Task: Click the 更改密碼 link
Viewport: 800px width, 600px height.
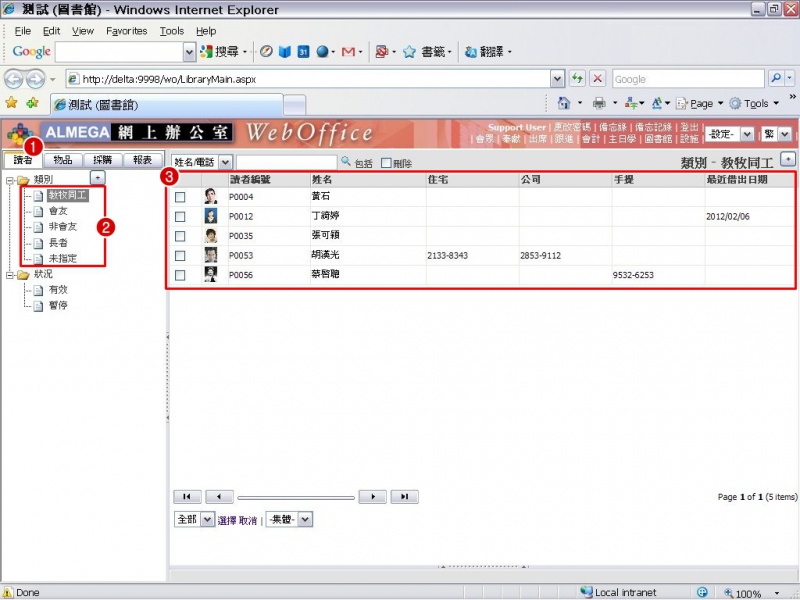Action: 571,127
